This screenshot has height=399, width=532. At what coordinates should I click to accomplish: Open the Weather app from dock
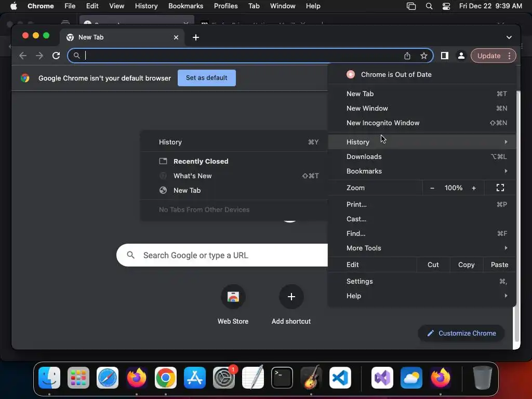click(x=411, y=378)
